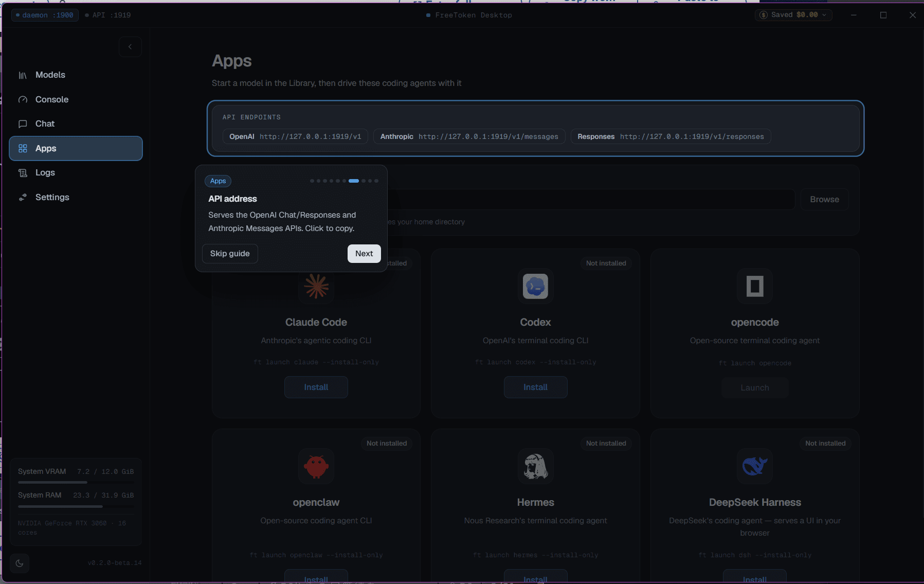The width and height of the screenshot is (924, 584).
Task: Go to the Console page
Action: pos(76,99)
